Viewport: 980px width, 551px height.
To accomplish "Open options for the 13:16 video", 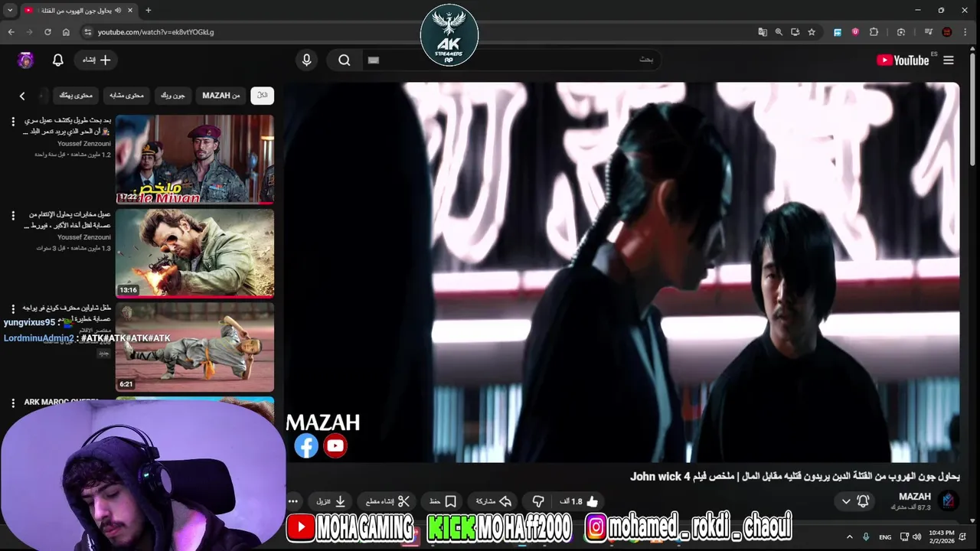I will (12, 216).
